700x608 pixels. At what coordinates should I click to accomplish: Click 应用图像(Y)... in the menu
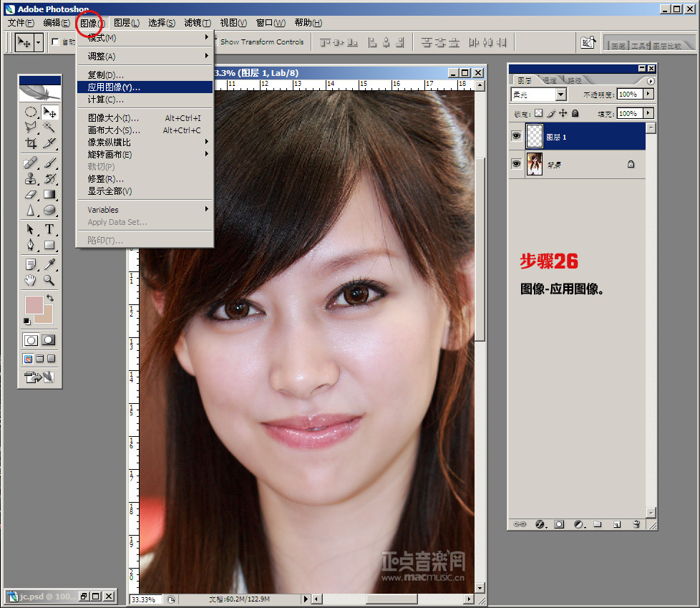[115, 87]
